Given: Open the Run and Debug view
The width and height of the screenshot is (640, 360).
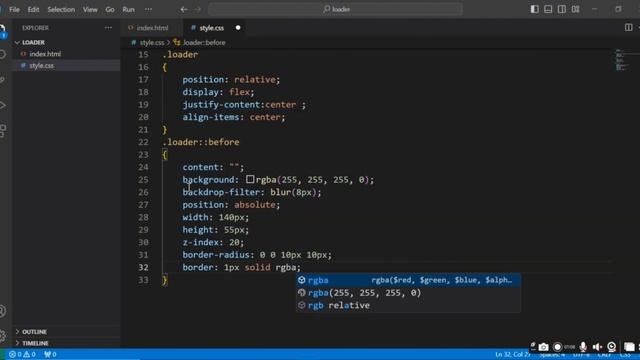Looking at the screenshot, I should (x=2, y=105).
